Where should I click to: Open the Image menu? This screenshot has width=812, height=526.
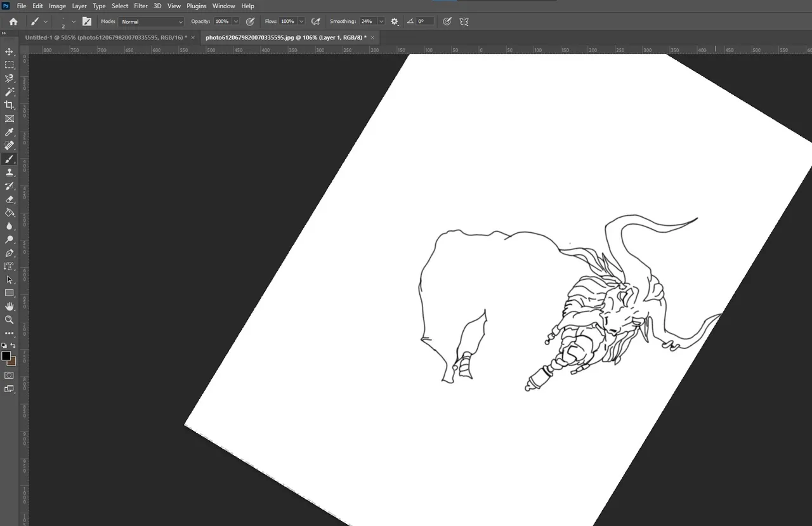(58, 6)
